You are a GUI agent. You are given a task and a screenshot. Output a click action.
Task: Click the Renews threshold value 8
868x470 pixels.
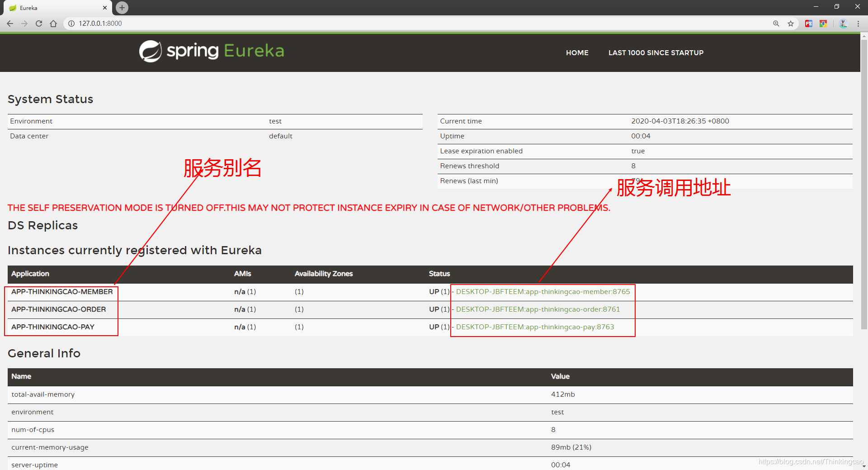point(633,166)
